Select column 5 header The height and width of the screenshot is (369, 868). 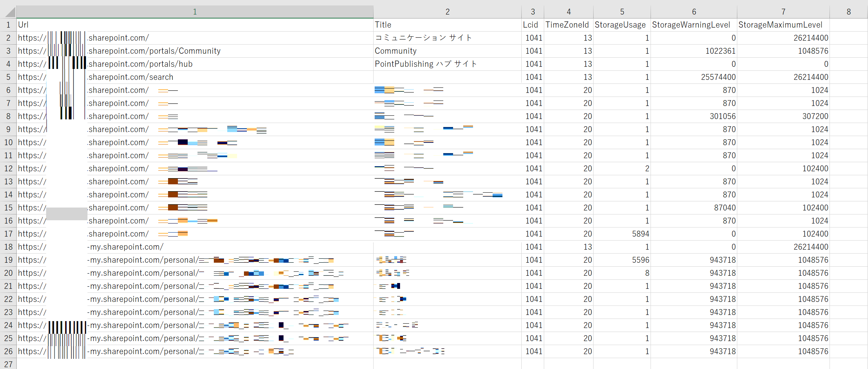622,12
